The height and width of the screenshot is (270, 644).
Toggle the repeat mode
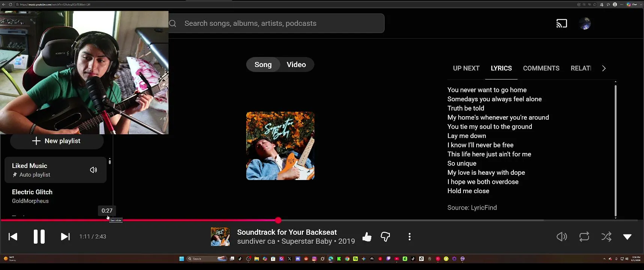(584, 237)
